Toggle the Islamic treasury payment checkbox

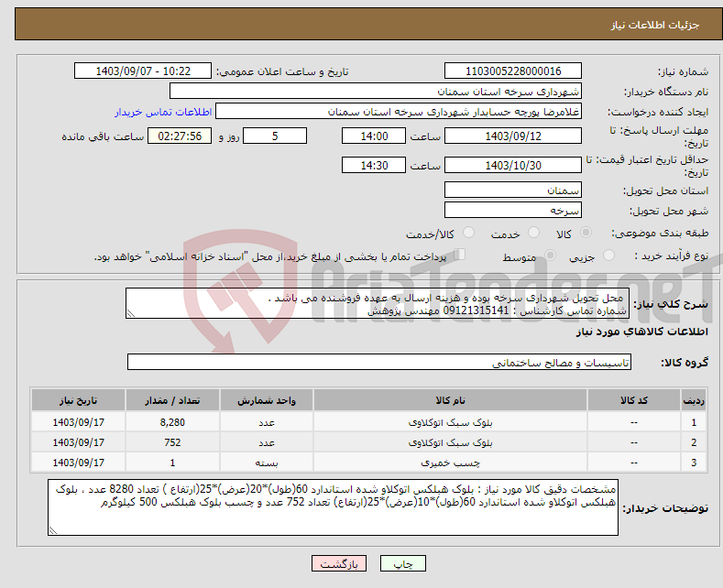460,255
